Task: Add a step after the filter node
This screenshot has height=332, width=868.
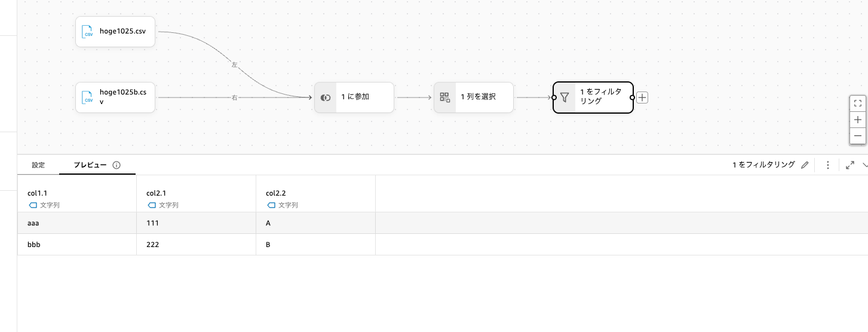Action: pyautogui.click(x=642, y=98)
